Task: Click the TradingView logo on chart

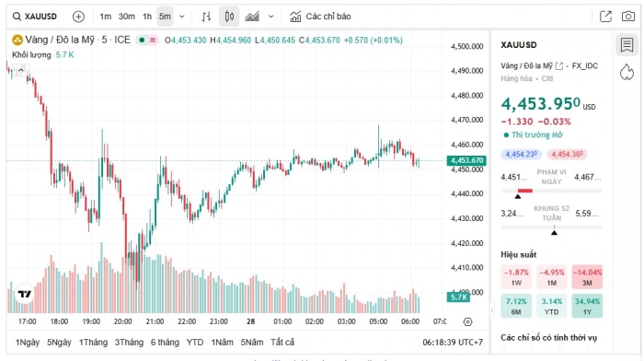Action: [x=25, y=294]
